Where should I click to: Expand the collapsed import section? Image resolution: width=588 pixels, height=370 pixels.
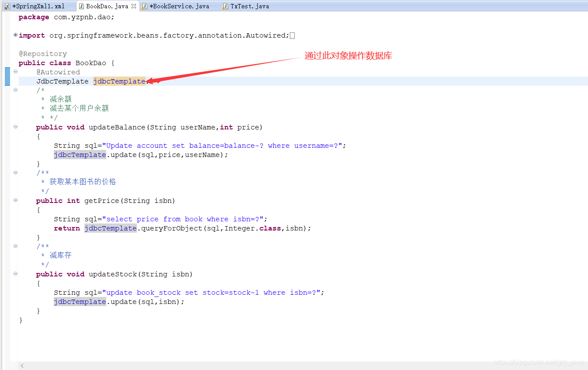16,35
